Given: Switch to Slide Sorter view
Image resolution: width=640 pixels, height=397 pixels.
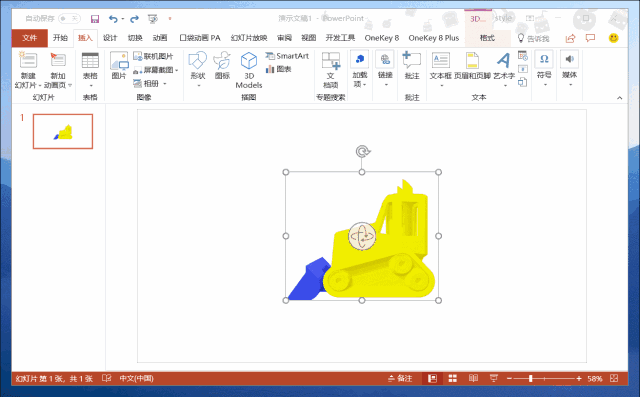Looking at the screenshot, I should [453, 379].
